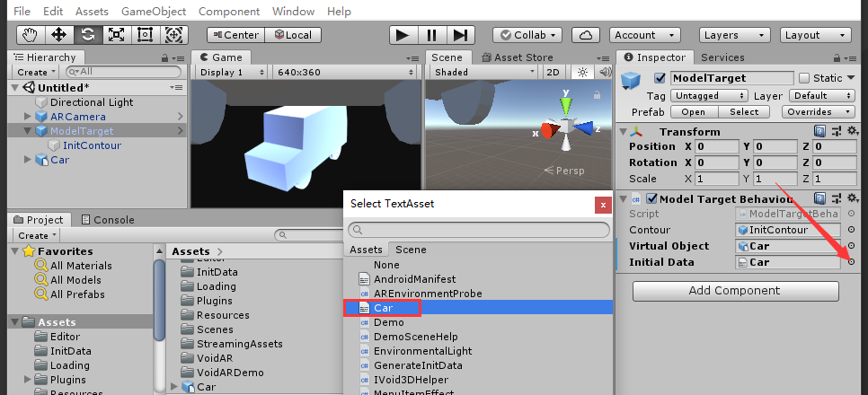Switch to the Asset Store tab
The image size is (868, 395).
518,57
